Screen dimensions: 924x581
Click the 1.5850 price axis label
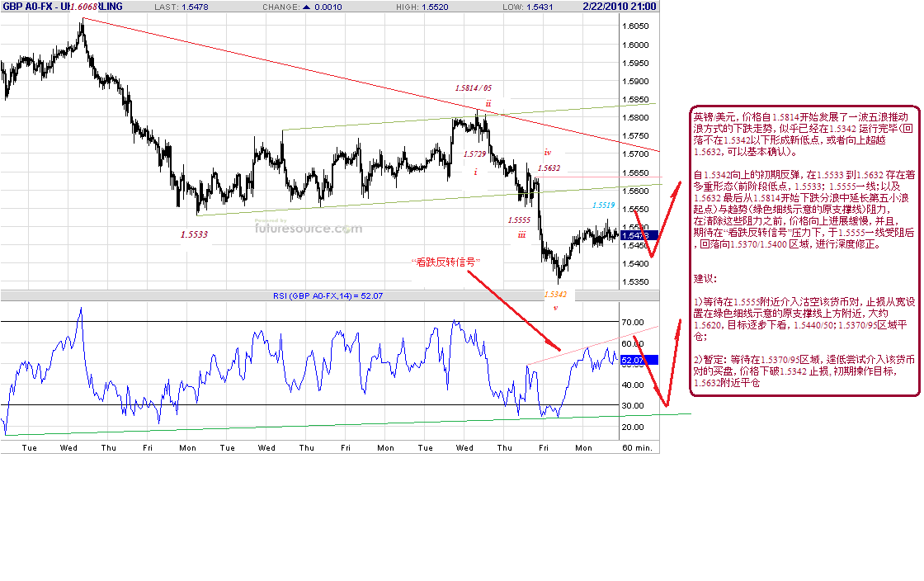click(x=635, y=100)
